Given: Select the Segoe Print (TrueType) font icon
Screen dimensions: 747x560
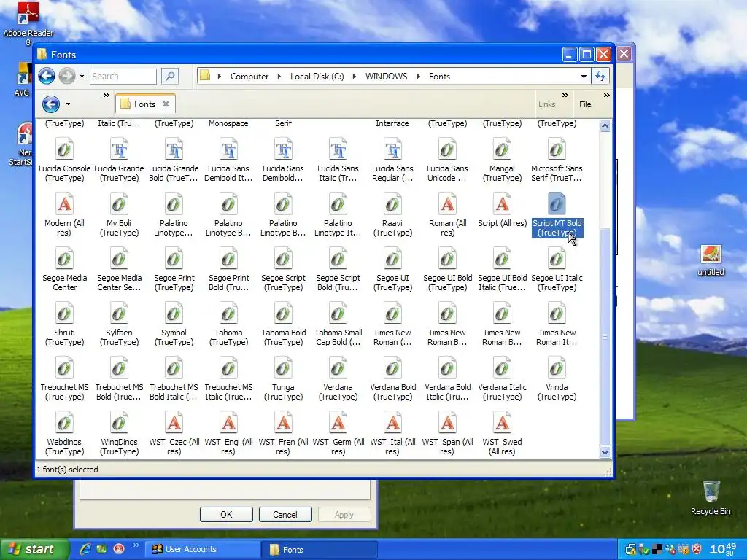Looking at the screenshot, I should 174,259.
